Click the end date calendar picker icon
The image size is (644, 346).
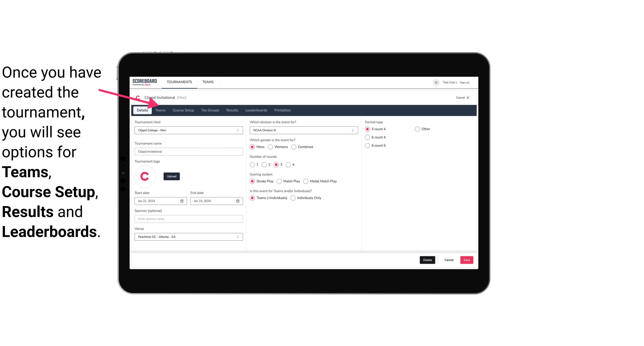click(x=237, y=201)
